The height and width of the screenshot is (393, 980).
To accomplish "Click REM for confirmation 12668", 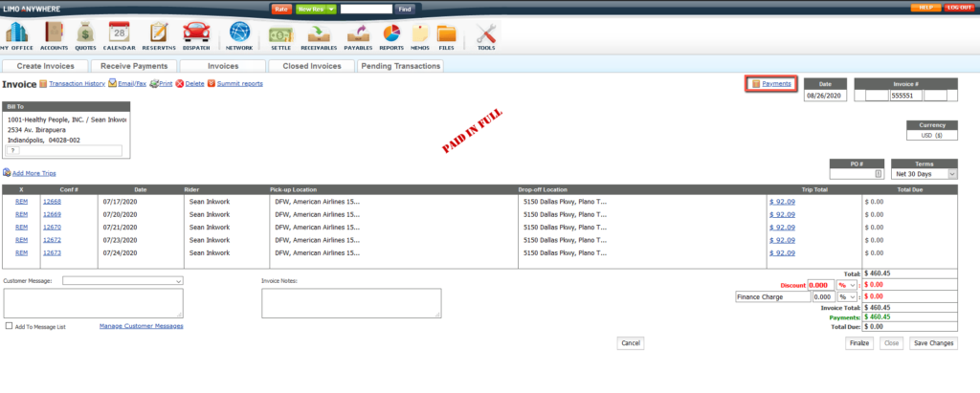I will click(x=21, y=201).
